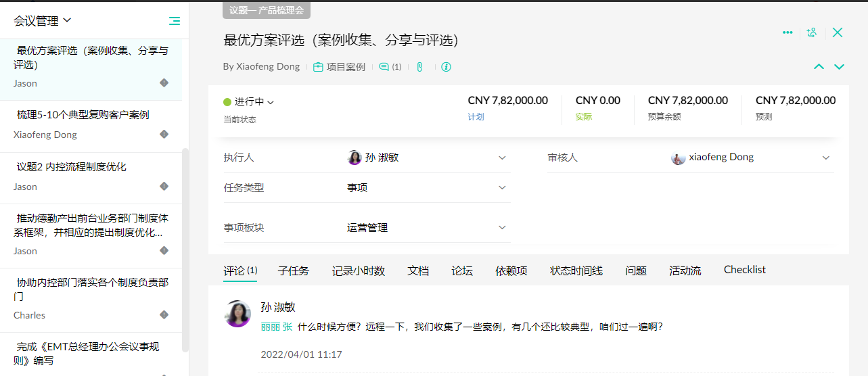Open the 会议管理 dropdown

42,21
